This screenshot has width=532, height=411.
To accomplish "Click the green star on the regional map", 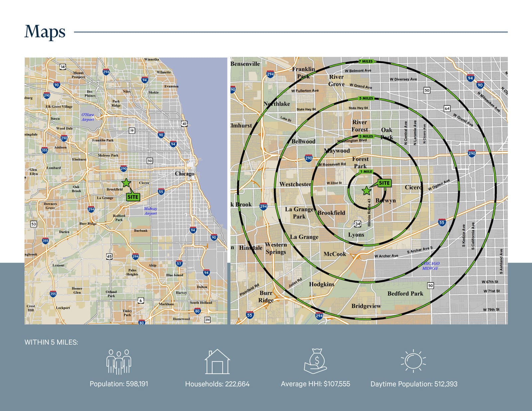I will 126,183.
